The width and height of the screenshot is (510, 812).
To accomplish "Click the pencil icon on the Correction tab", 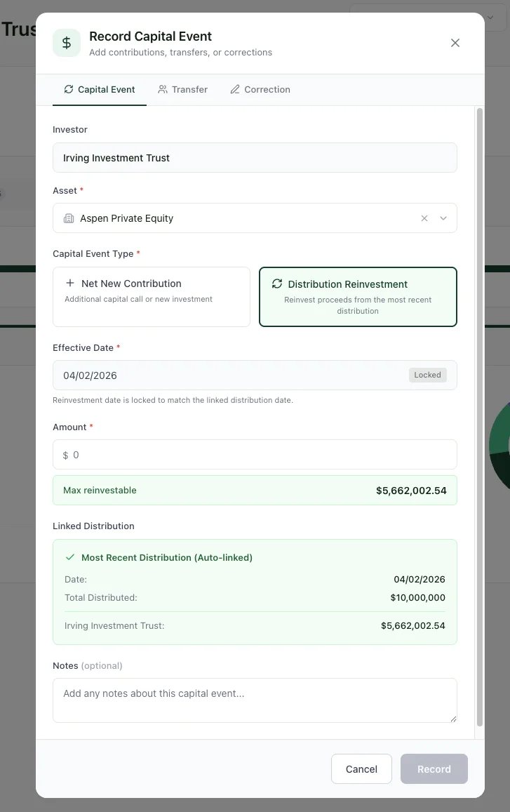I will 234,89.
